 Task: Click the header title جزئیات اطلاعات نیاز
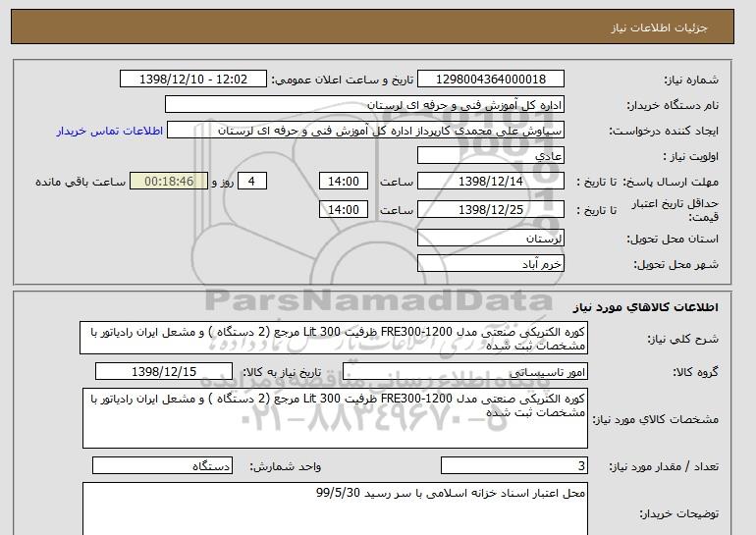pyautogui.click(x=659, y=27)
